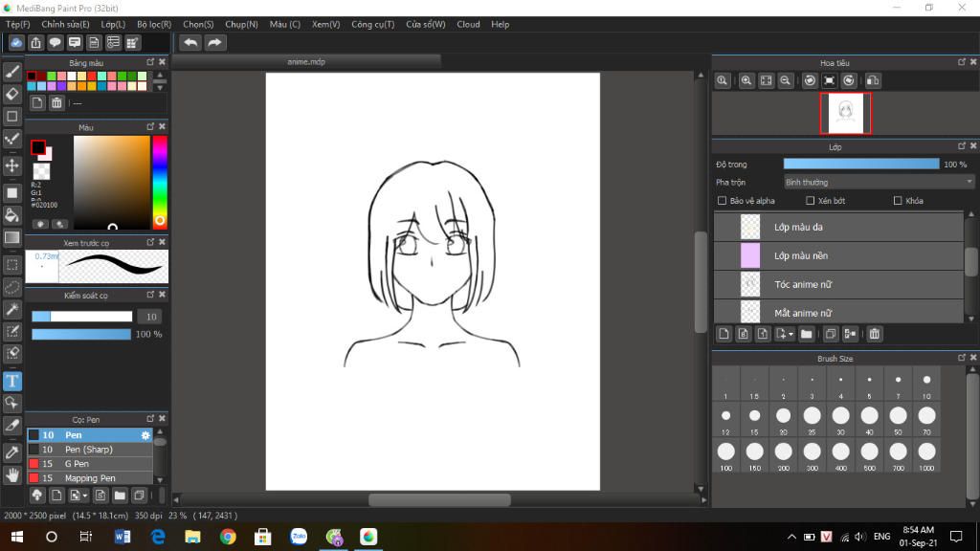
Task: Select the Eraser tool in the left toolbar
Action: pyautogui.click(x=12, y=94)
